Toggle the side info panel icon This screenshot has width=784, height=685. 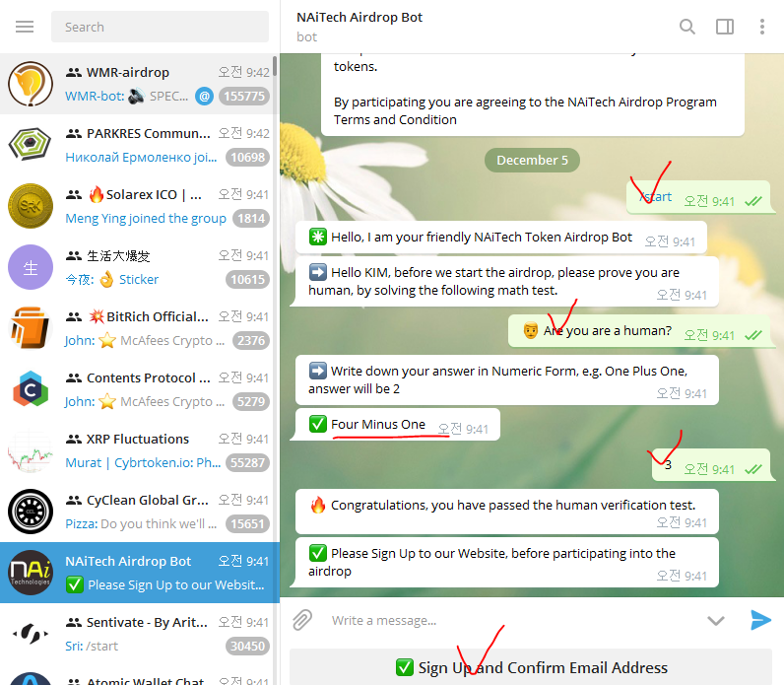pos(725,27)
